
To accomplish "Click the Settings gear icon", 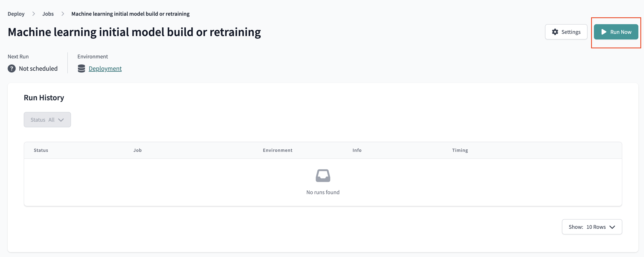I will 555,32.
